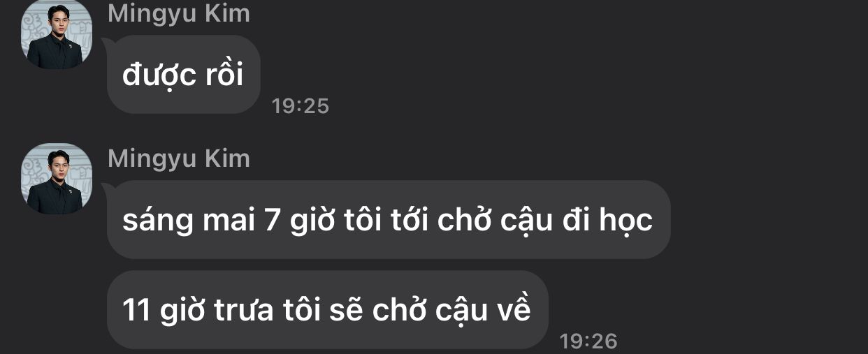Click the word "học" in the message
868x354 pixels.
pyautogui.click(x=626, y=221)
